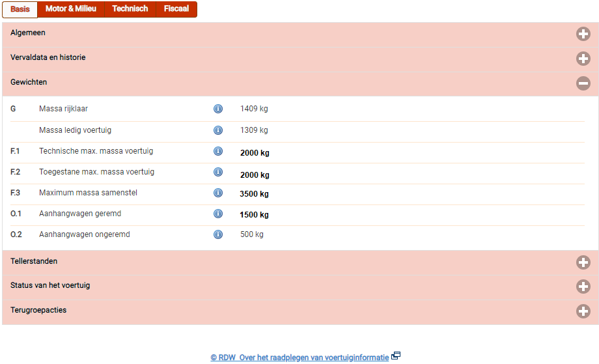Expand the Terugroepacties section plus button
The width and height of the screenshot is (599, 364).
[583, 311]
